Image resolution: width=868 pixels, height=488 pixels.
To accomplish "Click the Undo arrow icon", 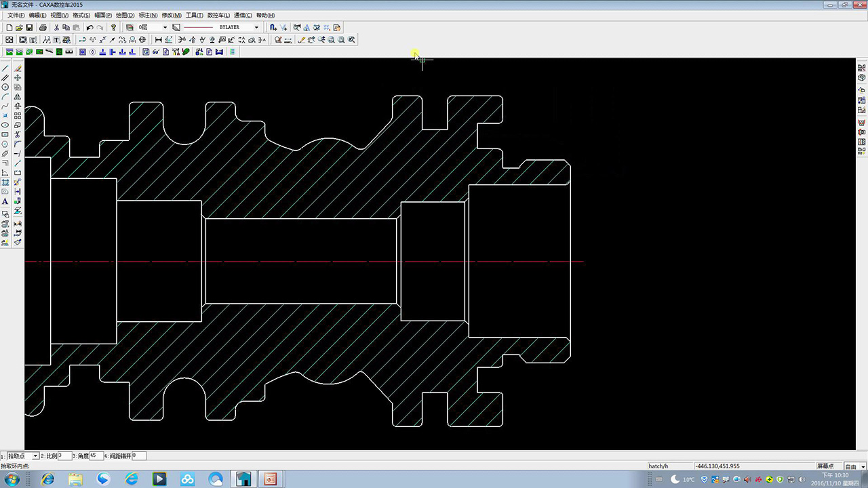I will click(x=90, y=28).
